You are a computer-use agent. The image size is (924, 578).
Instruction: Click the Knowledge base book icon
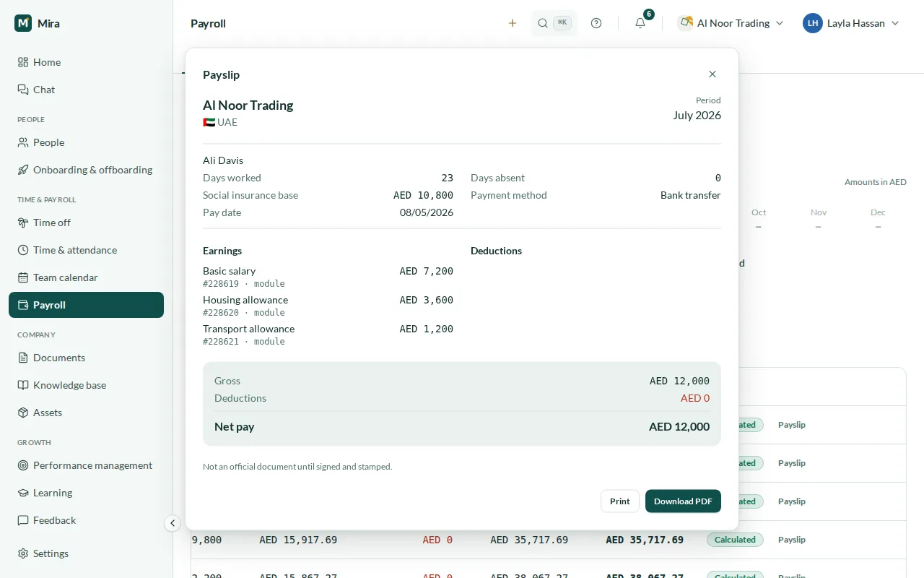tap(23, 385)
